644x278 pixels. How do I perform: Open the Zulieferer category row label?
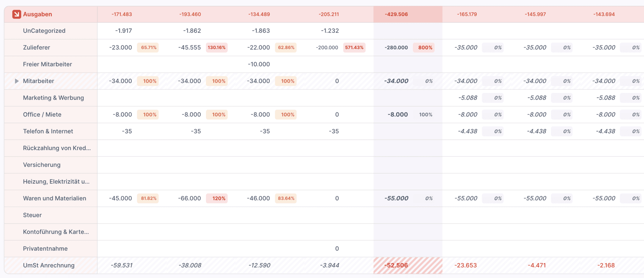pos(36,47)
